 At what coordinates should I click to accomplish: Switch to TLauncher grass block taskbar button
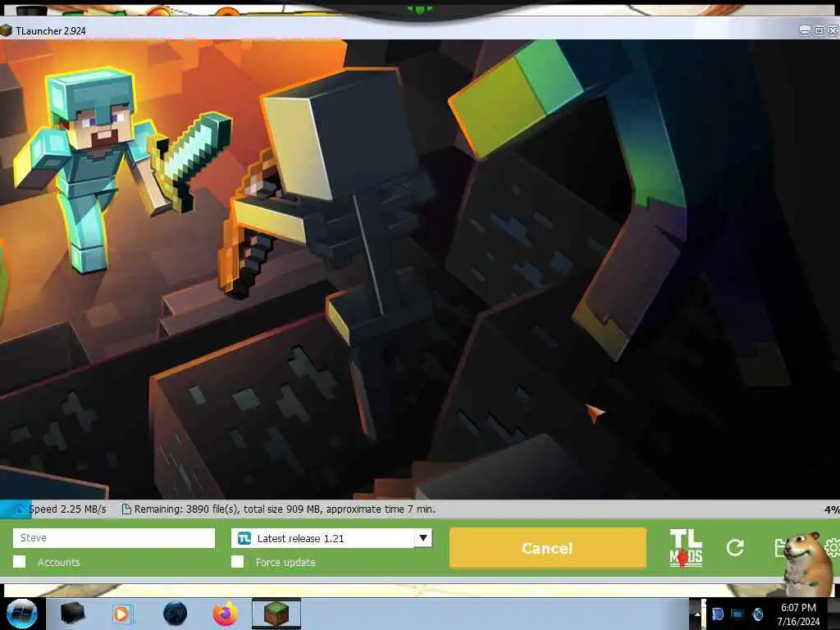click(276, 614)
